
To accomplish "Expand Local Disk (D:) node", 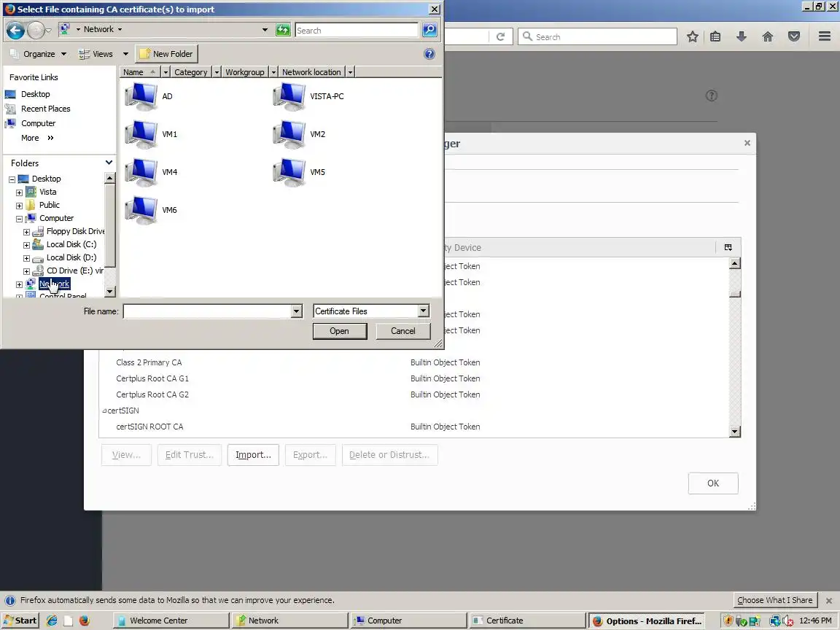I will [x=26, y=258].
